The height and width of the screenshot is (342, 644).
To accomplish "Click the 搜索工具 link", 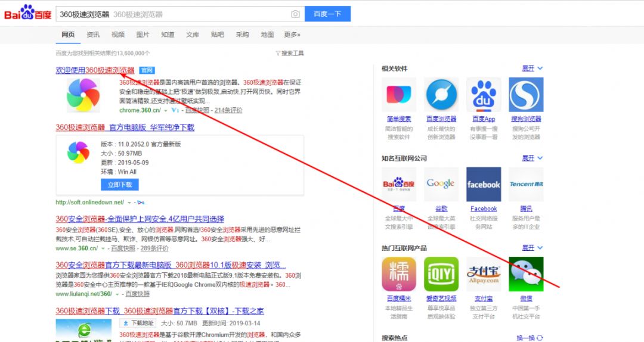I will tap(292, 54).
